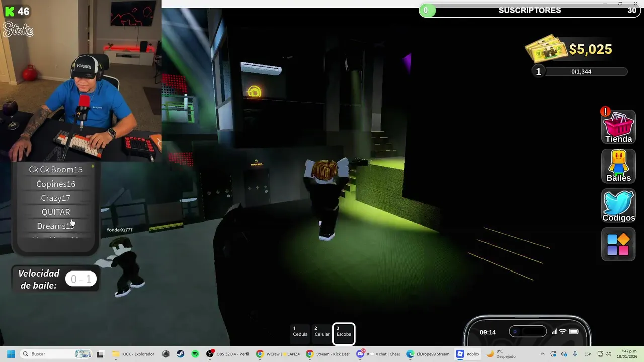Tap the phone's Wi-Fi signal icon
This screenshot has width=644, height=362.
pyautogui.click(x=562, y=332)
